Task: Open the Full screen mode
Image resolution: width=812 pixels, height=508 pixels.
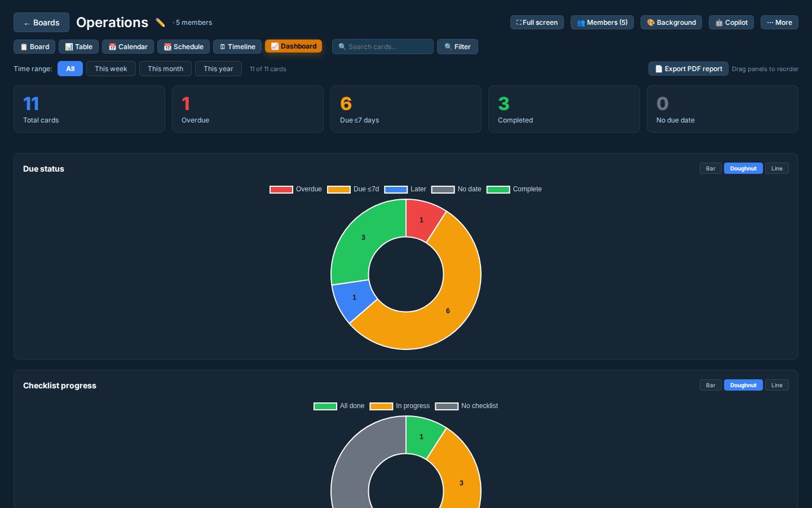Action: (537, 23)
